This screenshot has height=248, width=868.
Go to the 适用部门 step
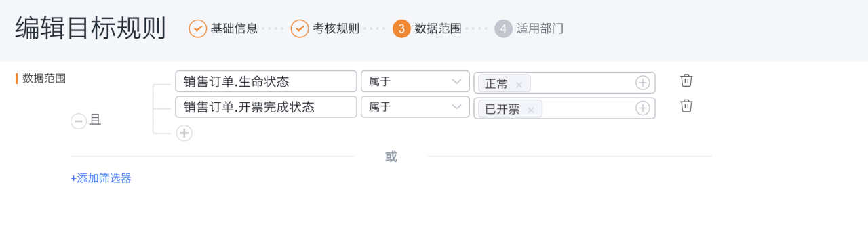pos(529,28)
